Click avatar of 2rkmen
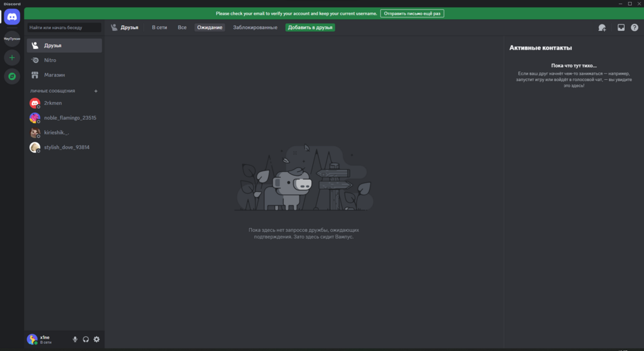Viewport: 644px width, 351px height. click(x=35, y=103)
